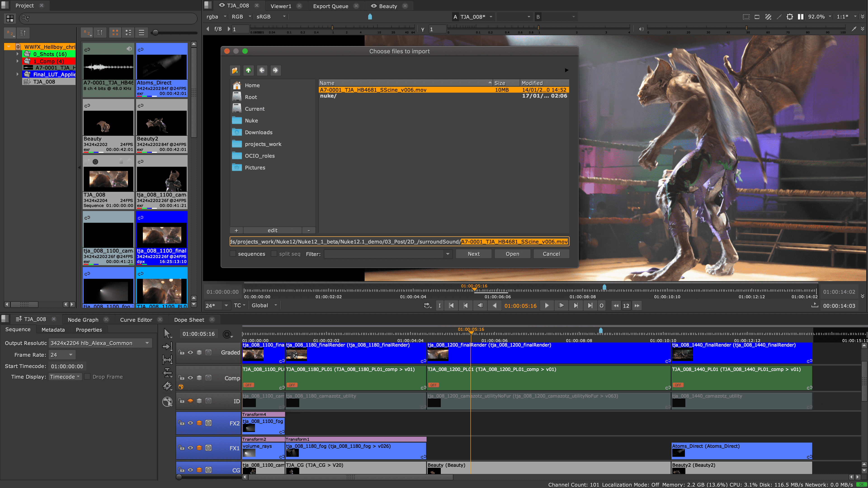Enable the sequences checkbox in import dialog

coord(233,254)
